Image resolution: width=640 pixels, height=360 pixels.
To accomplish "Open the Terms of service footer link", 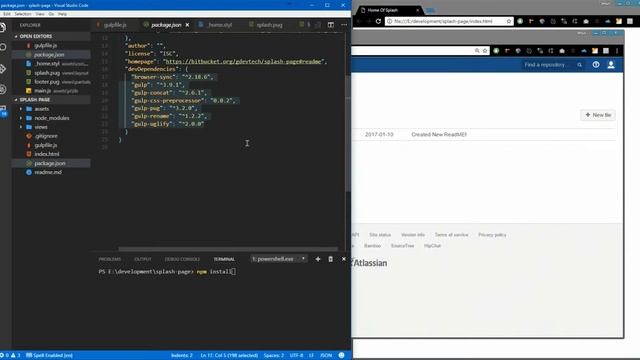I will [x=451, y=235].
